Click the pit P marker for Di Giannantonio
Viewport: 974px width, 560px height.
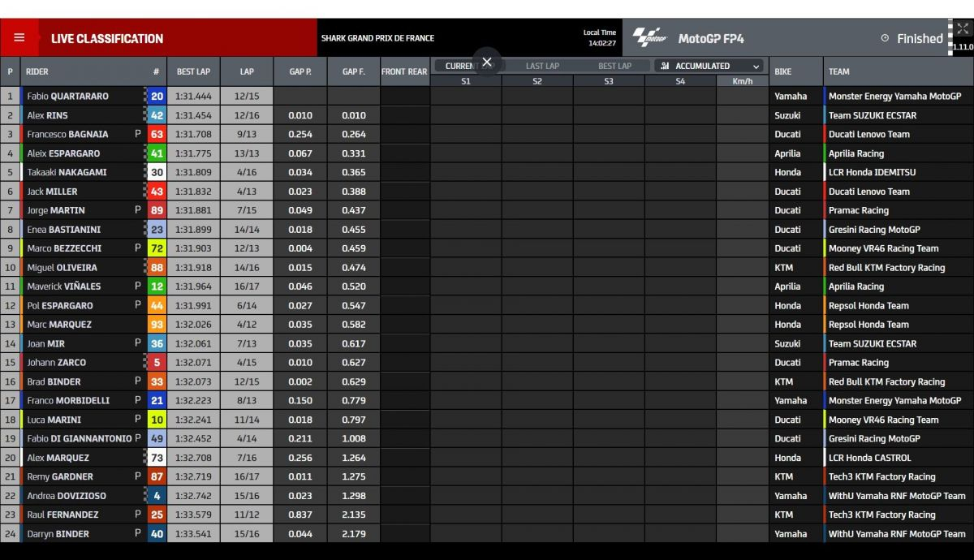point(138,438)
